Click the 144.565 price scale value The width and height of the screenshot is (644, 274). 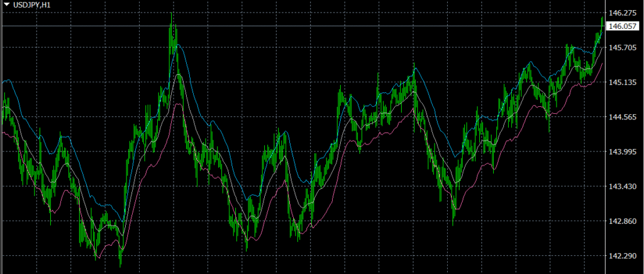pyautogui.click(x=622, y=117)
